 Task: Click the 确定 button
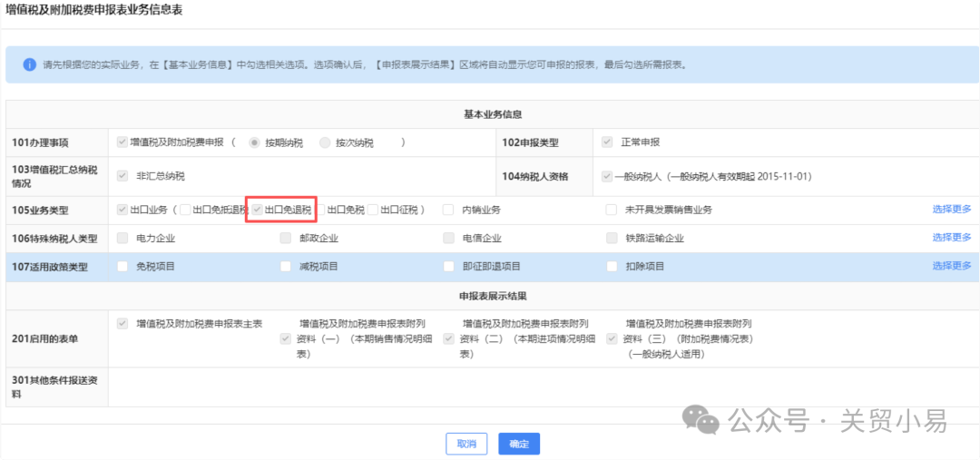click(519, 444)
